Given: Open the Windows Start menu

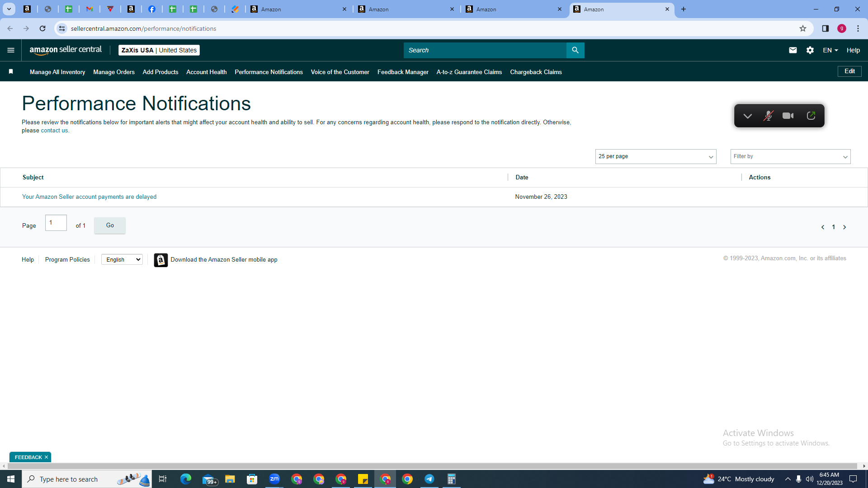Looking at the screenshot, I should pyautogui.click(x=11, y=479).
